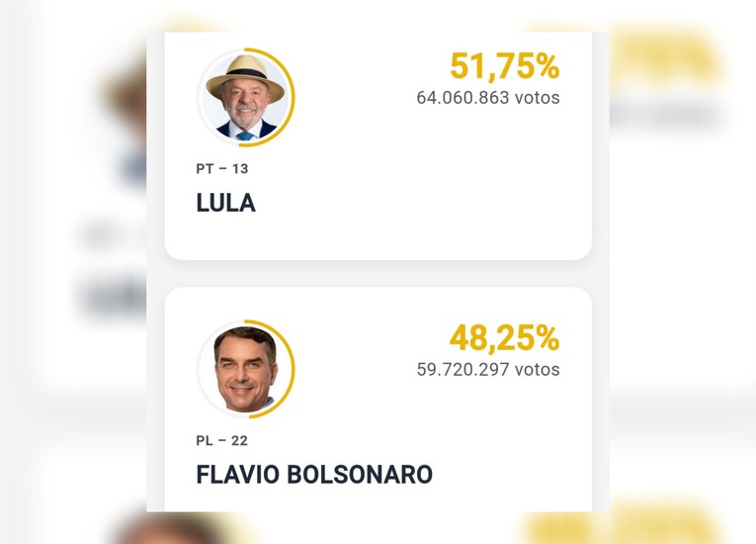Click the straw hat in the top photo
Image resolution: width=756 pixels, height=544 pixels.
coord(245,77)
